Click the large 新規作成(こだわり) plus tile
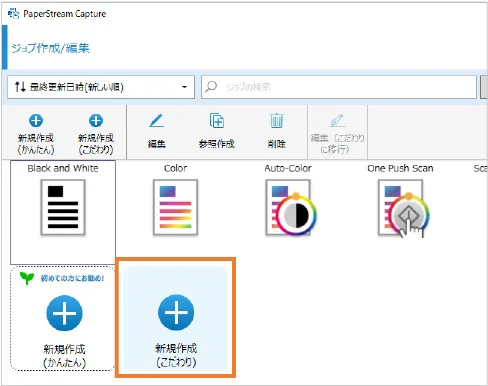The height and width of the screenshot is (386, 488). click(176, 318)
